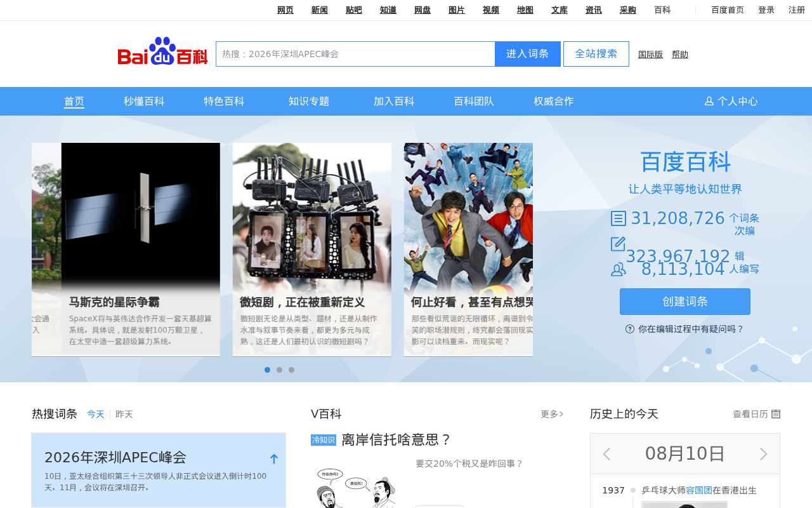Image resolution: width=812 pixels, height=508 pixels.
Task: Open 采购 in top navigation
Action: (628, 10)
